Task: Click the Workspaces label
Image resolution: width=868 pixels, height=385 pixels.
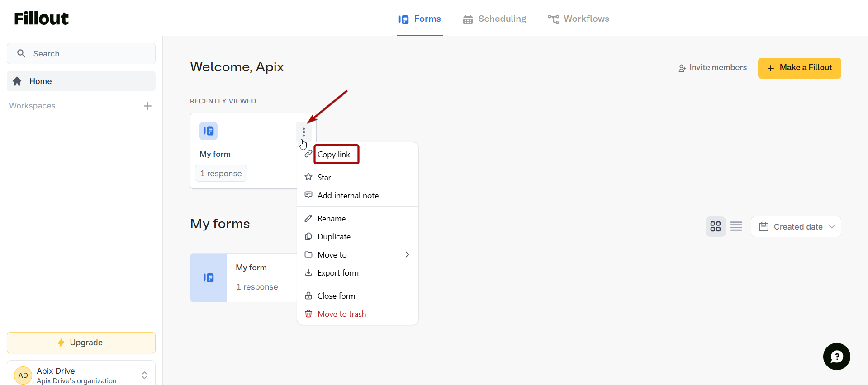Action: (x=32, y=106)
